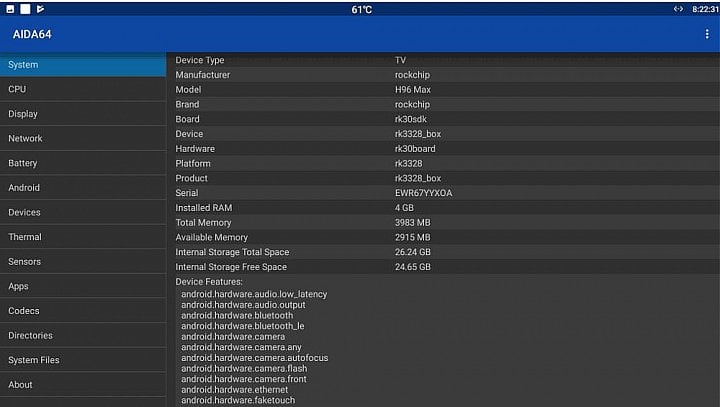
Task: Select the Platform value rk3328
Action: point(409,163)
